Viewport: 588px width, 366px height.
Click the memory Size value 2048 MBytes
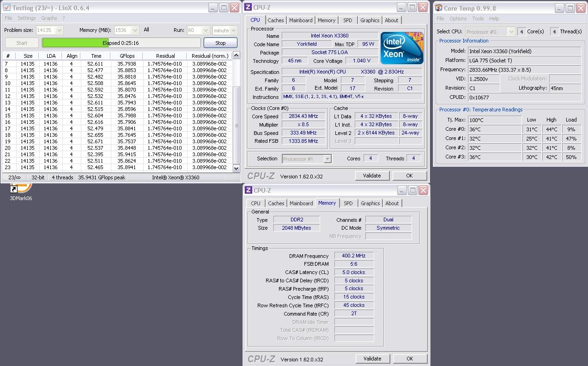(296, 228)
